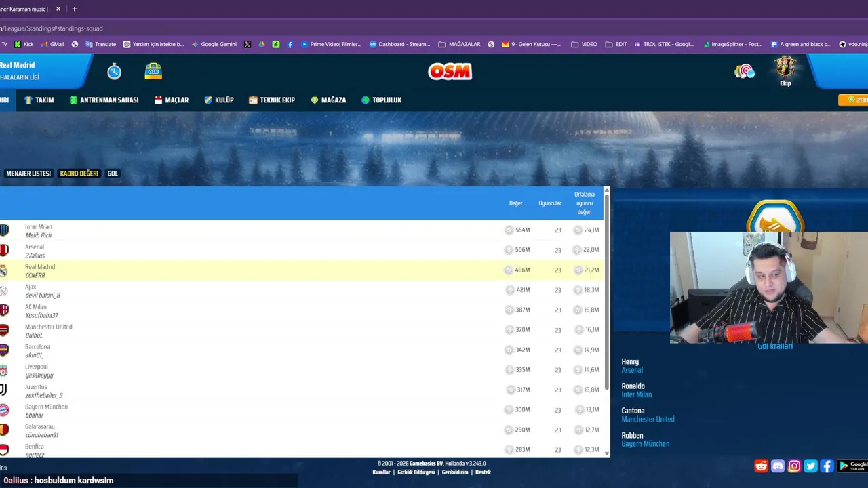Click manager Melih Rich
868x488 pixels.
pos(38,235)
